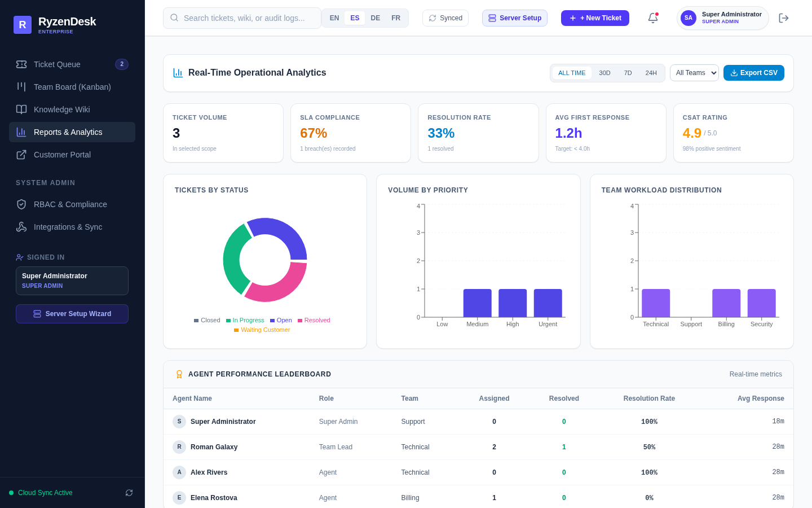This screenshot has width=812, height=508.
Task: Click the Synced status button
Action: point(445,18)
